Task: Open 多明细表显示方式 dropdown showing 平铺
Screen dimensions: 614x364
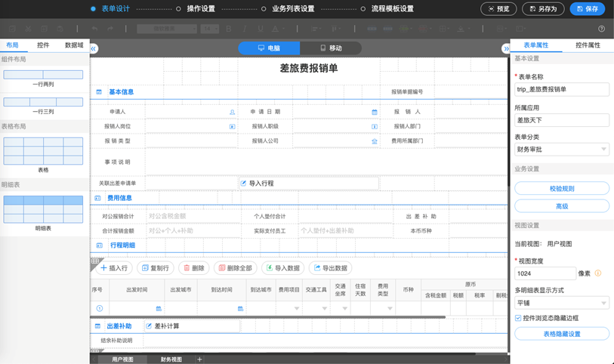Action: point(562,303)
